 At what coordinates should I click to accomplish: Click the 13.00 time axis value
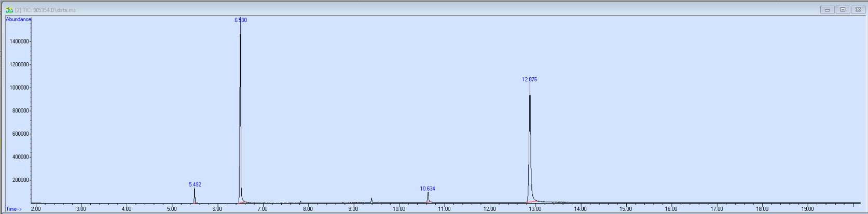pyautogui.click(x=535, y=209)
